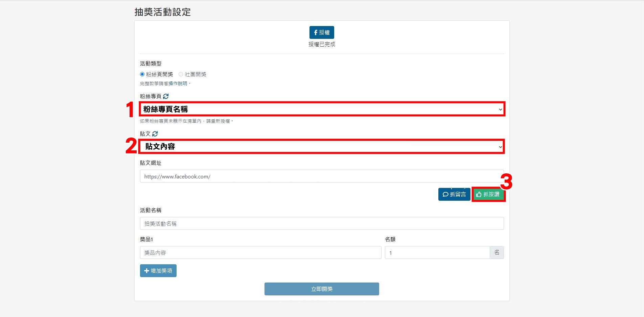
Task: Click the 獎品內容 prize input field
Action: click(261, 252)
